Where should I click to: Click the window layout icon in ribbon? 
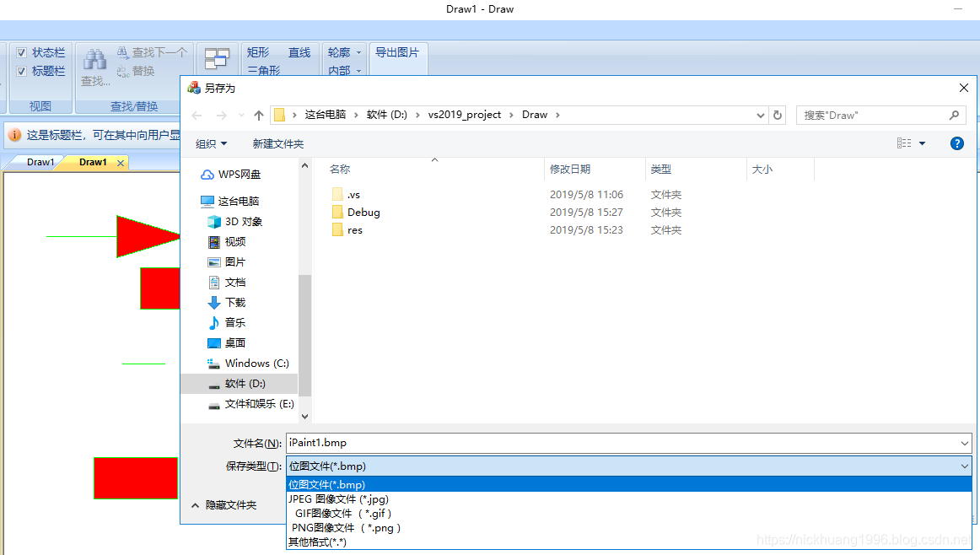217,59
